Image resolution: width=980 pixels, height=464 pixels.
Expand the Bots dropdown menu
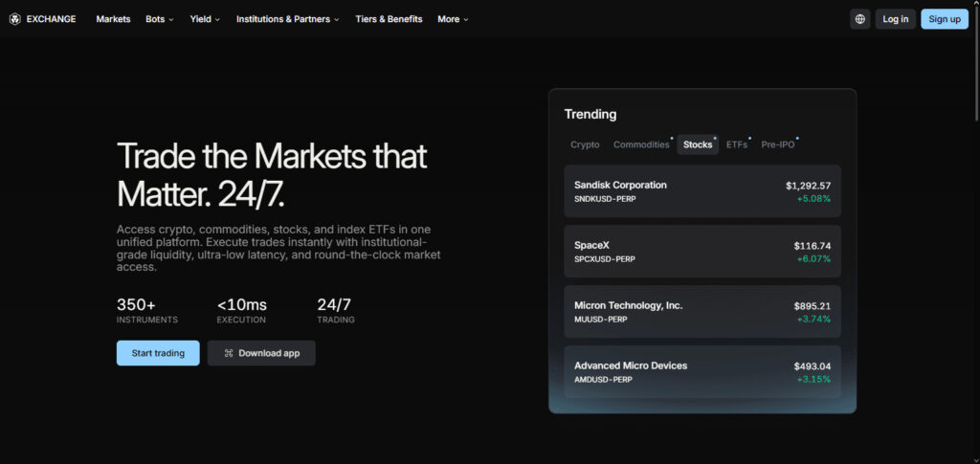(160, 19)
